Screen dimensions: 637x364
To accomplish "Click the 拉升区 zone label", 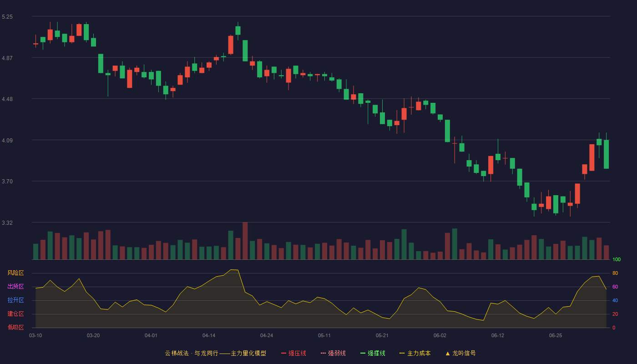I will 15,300.
